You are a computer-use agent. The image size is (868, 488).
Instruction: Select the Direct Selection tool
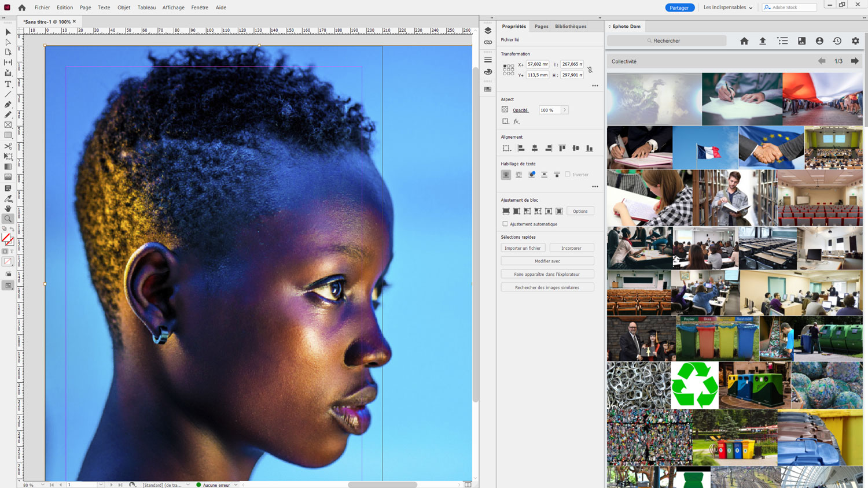(x=8, y=42)
